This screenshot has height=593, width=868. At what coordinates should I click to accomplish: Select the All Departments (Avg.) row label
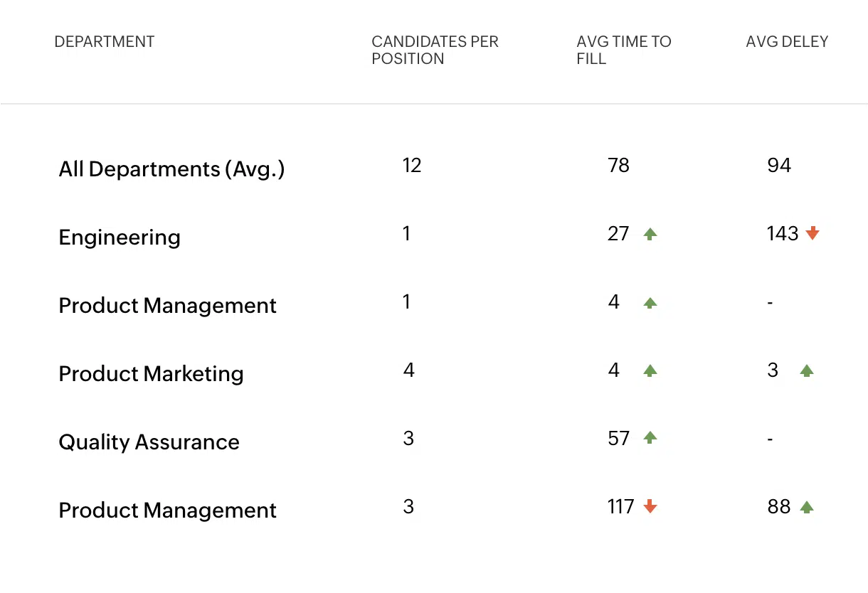tap(171, 169)
